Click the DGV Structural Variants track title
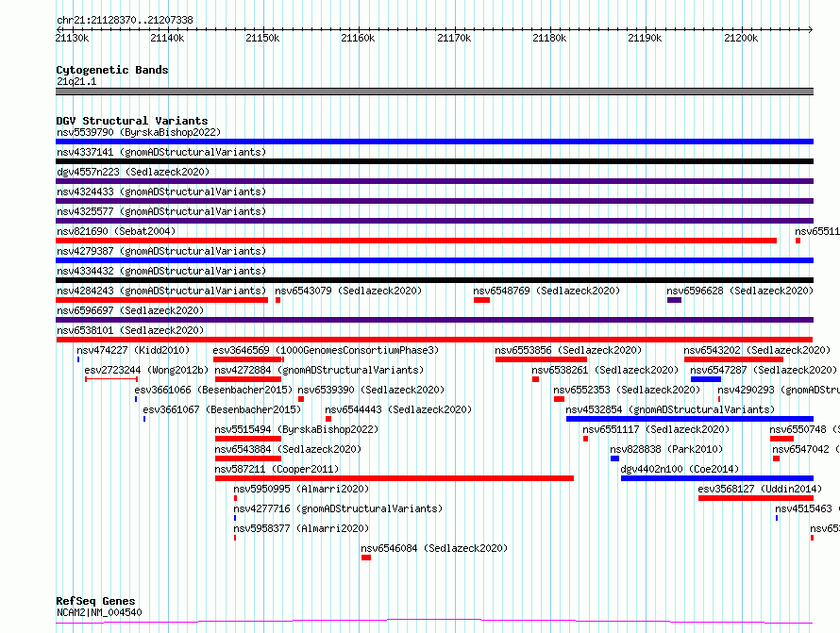840x633 pixels. (132, 121)
